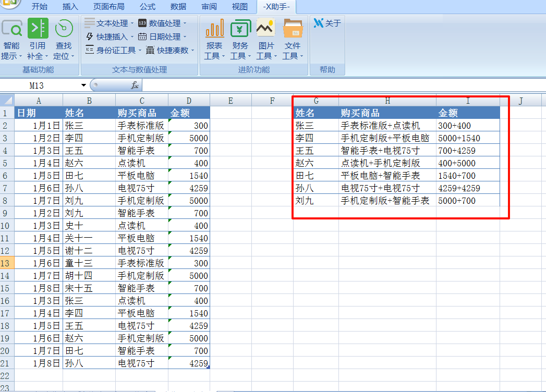Open the 数值处理 numeric processing menu
546x392 pixels.
tap(162, 23)
